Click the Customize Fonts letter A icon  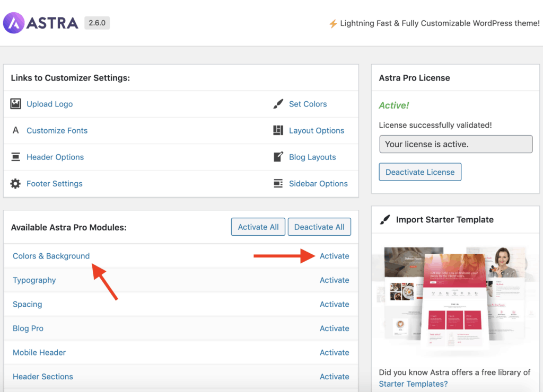click(15, 130)
